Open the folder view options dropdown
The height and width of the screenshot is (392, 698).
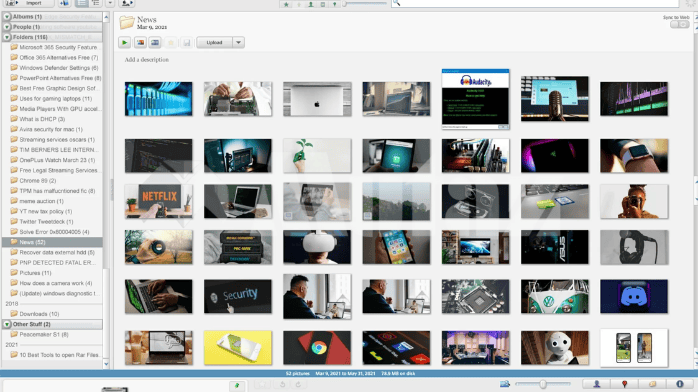pos(110,3)
